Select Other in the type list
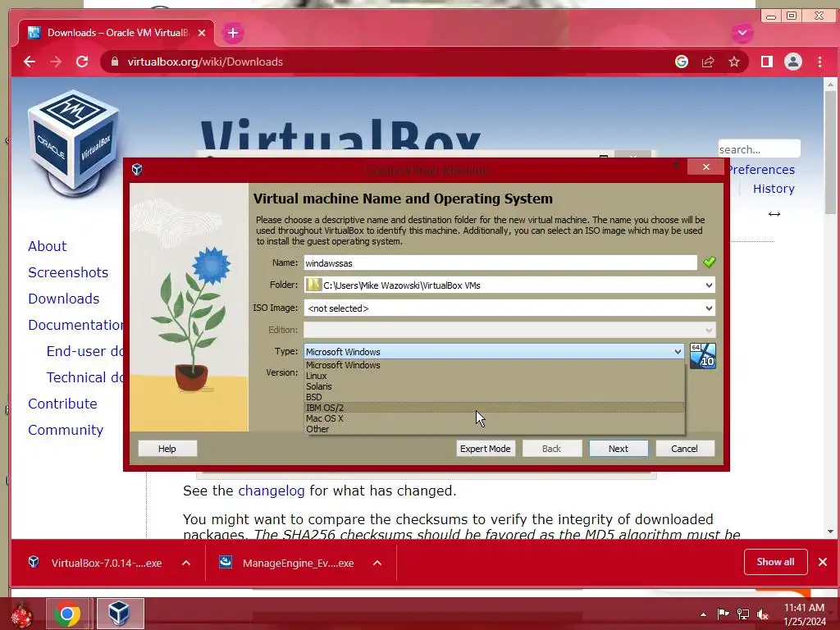This screenshot has width=840, height=630. click(x=494, y=429)
